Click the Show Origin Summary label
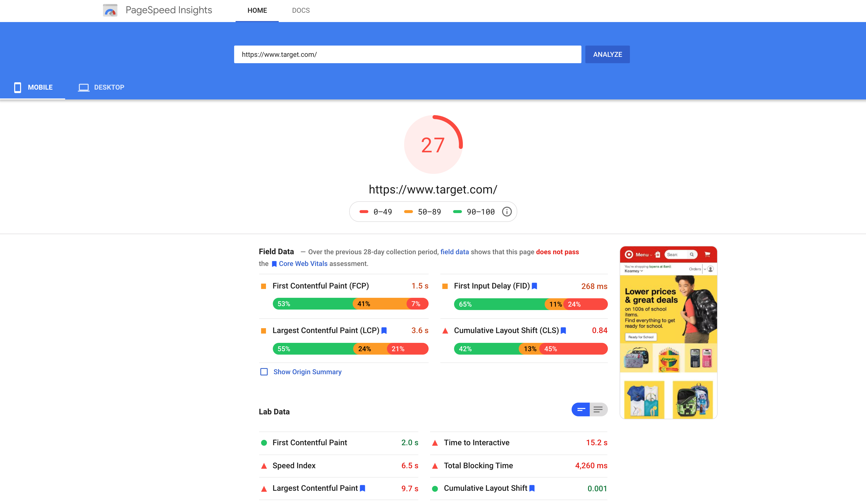Viewport: 866px width, 504px height. 307,372
